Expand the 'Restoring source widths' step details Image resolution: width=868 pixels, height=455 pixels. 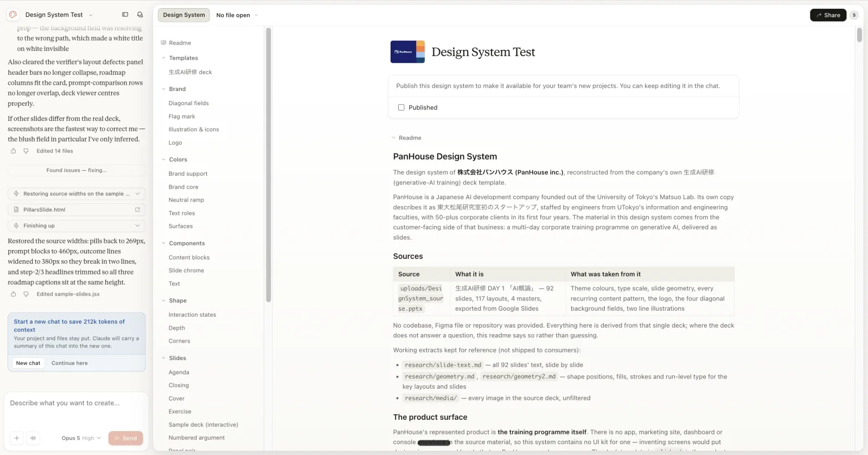tap(137, 194)
